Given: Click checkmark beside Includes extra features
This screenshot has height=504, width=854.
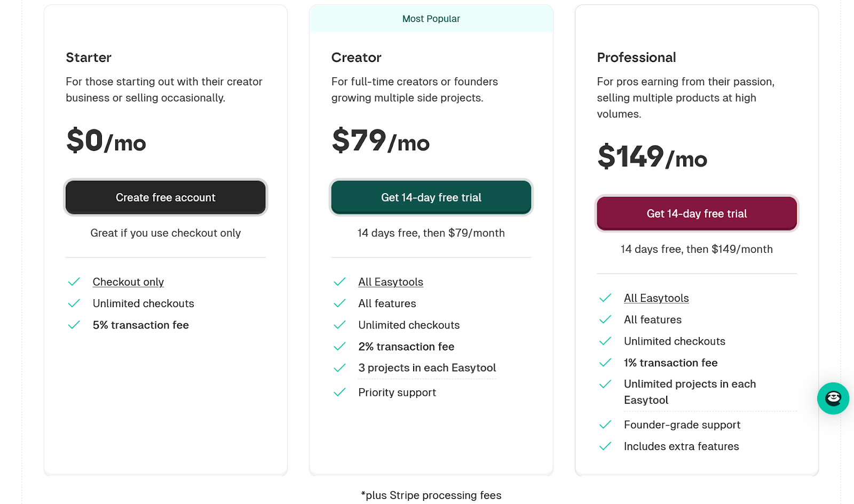Looking at the screenshot, I should 605,446.
